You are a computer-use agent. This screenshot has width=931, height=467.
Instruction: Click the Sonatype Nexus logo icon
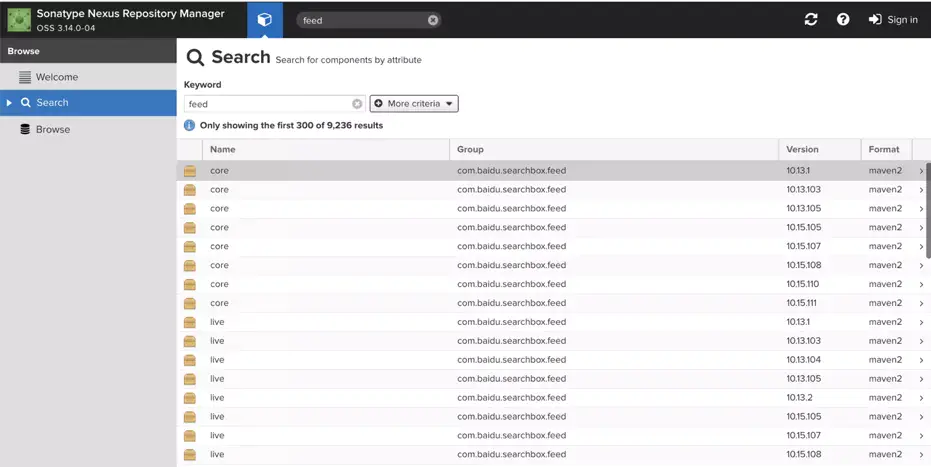(x=19, y=19)
